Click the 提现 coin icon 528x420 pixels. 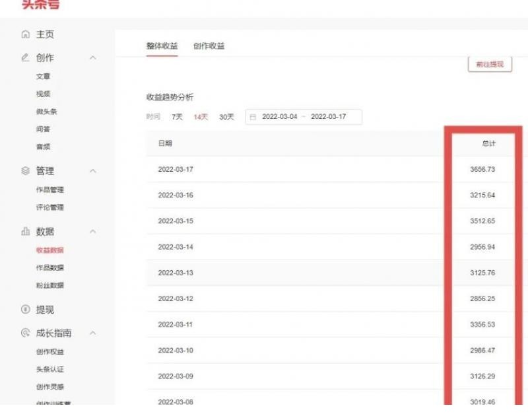point(25,309)
